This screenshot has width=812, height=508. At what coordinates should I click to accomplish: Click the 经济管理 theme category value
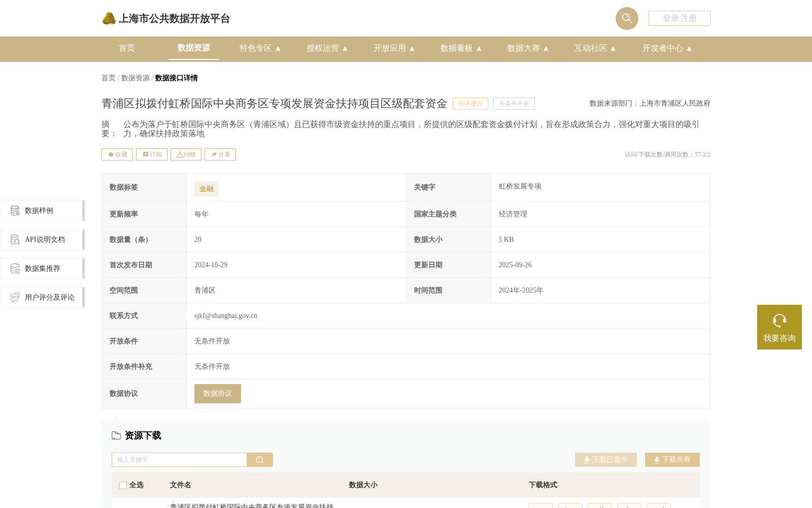point(513,214)
